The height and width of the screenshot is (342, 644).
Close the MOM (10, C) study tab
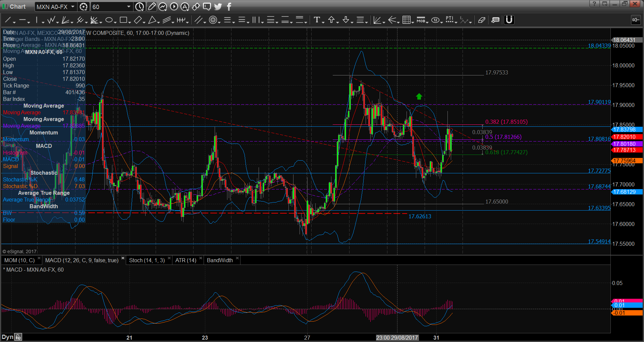[x=39, y=258]
